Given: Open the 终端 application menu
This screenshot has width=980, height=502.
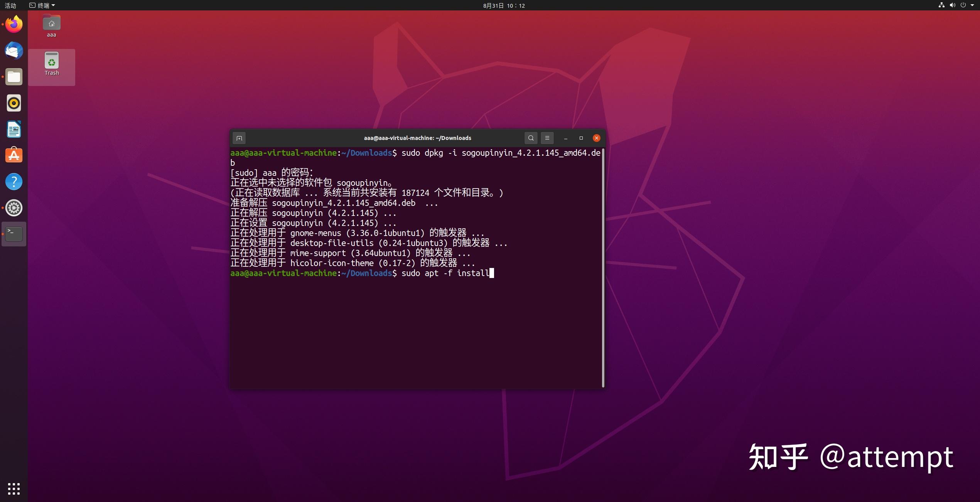Looking at the screenshot, I should (x=42, y=5).
